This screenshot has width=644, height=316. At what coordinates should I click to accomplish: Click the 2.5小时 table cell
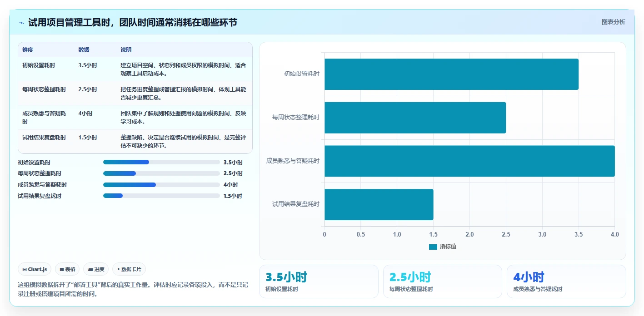pos(88,89)
